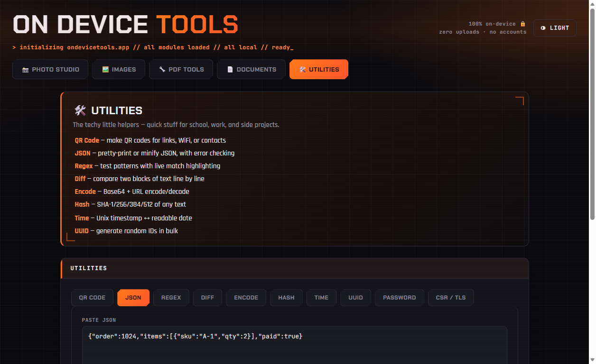Click inside the Paste JSON text area
Image resolution: width=596 pixels, height=364 pixels.
[294, 345]
